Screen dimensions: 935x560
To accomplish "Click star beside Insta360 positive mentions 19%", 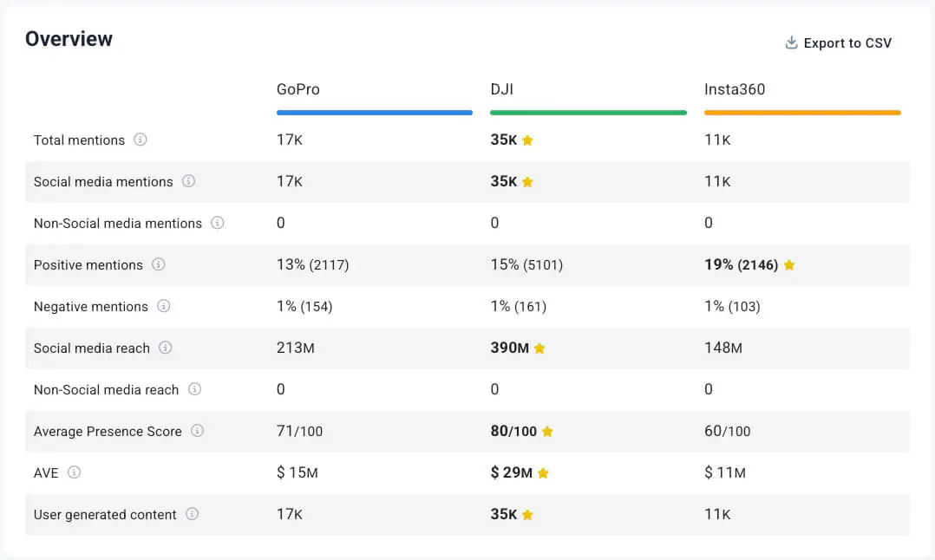I will tap(789, 264).
